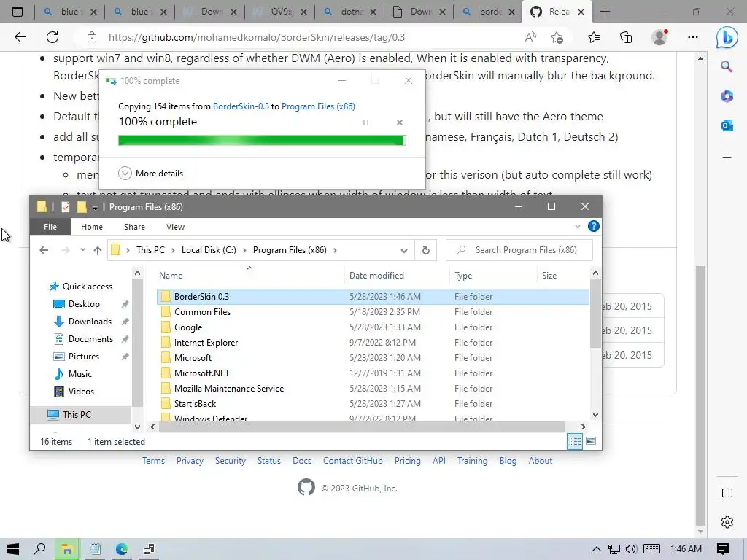Show hidden tray icons chevron
This screenshot has width=747, height=560.
(596, 549)
